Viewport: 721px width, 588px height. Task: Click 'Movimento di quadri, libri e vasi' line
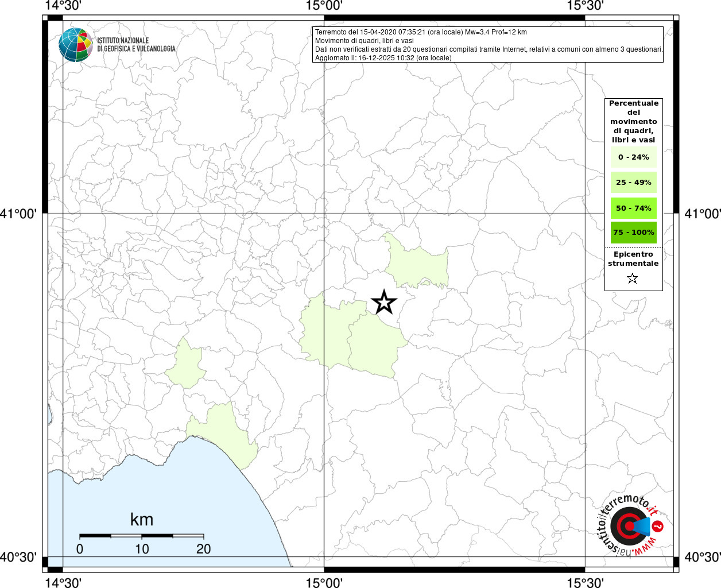pyautogui.click(x=364, y=41)
